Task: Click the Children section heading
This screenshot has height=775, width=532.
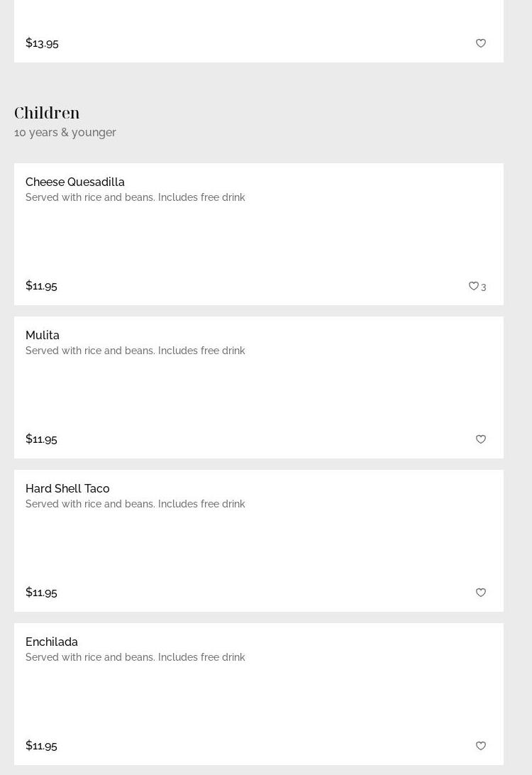Action: 47,112
